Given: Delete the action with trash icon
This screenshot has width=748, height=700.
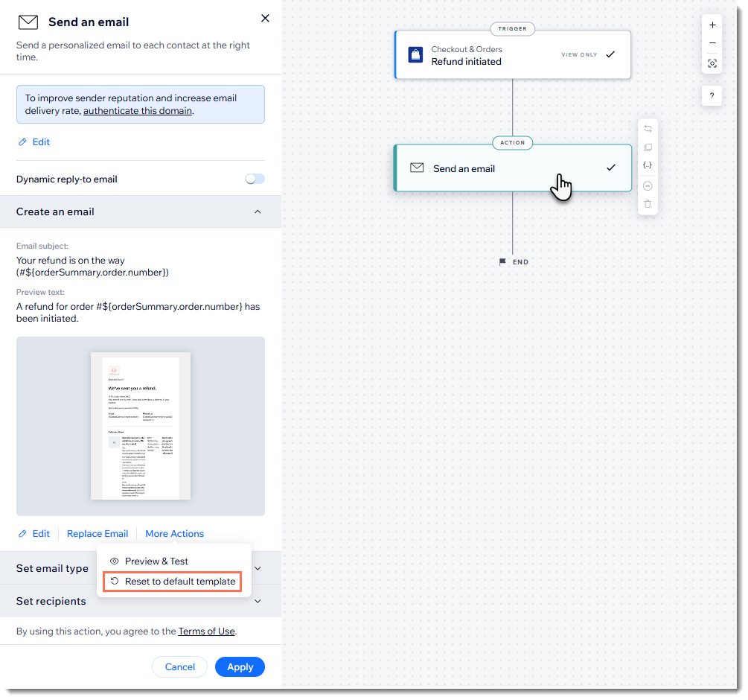Looking at the screenshot, I should click(648, 204).
